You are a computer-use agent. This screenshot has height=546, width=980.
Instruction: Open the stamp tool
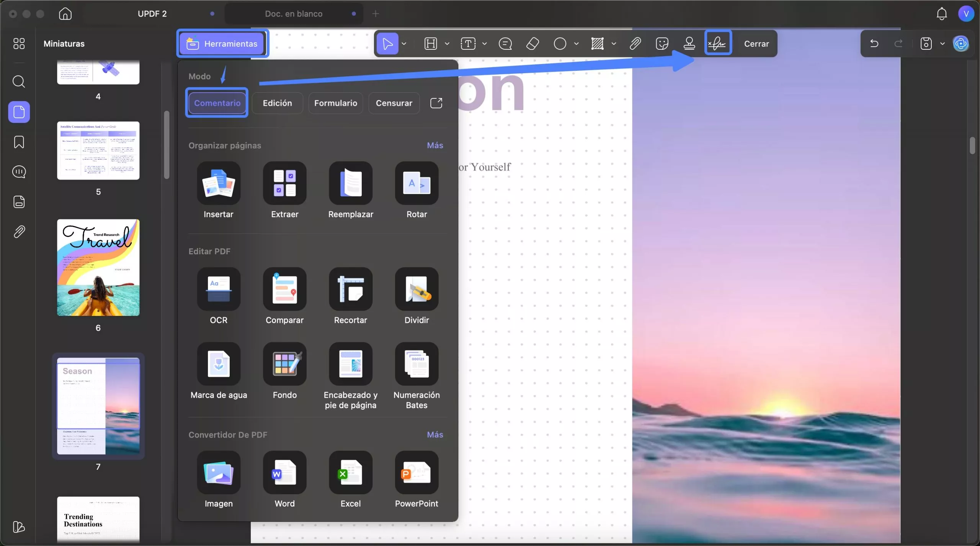point(689,44)
